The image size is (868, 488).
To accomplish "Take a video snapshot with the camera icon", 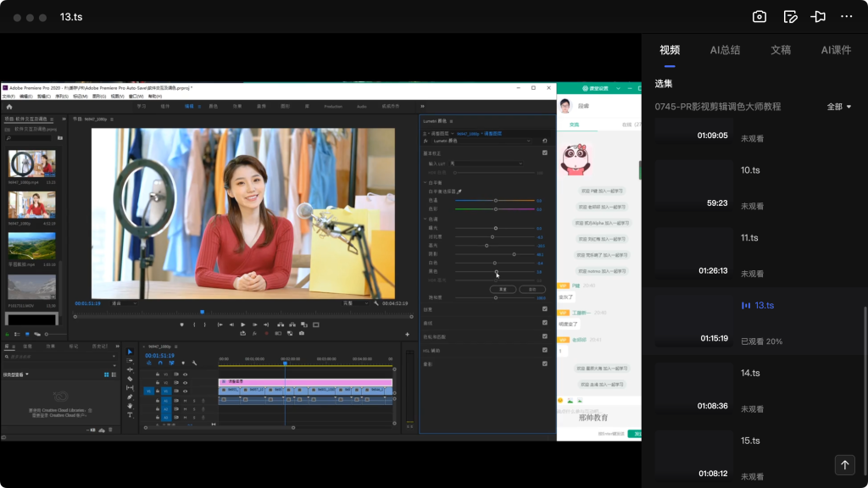I will point(759,17).
